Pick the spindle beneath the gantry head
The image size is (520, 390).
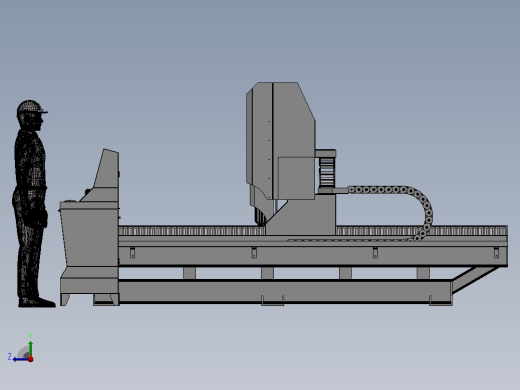(x=260, y=215)
